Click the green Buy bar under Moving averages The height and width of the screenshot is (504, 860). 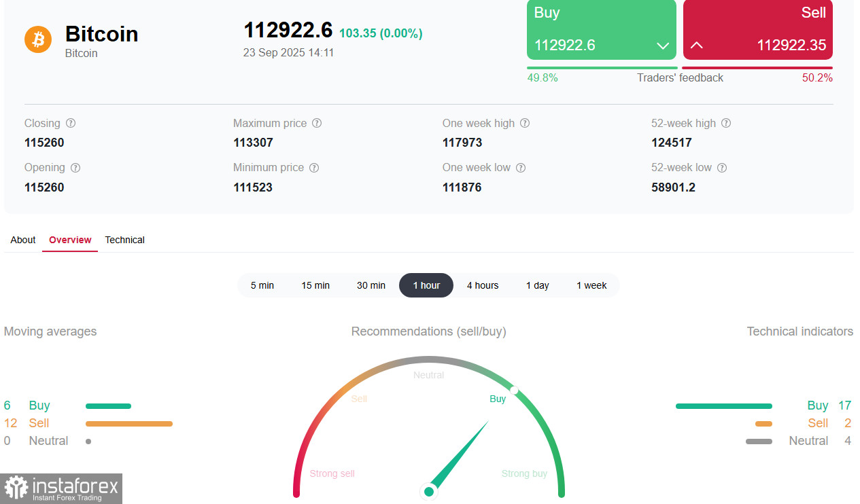(x=108, y=406)
